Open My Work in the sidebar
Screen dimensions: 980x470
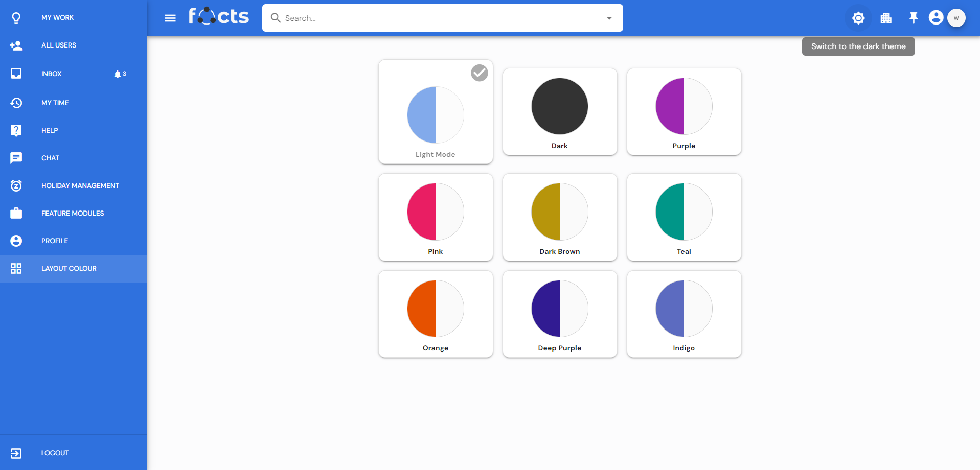57,18
